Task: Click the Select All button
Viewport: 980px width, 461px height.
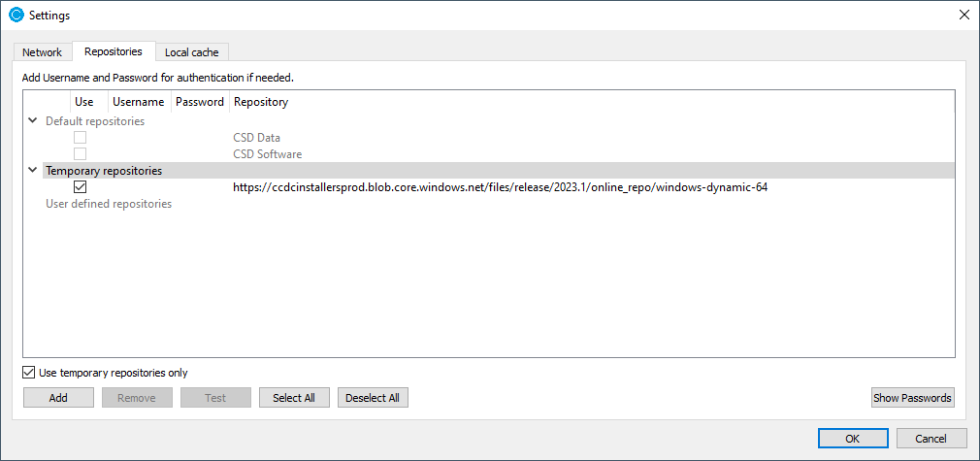Action: click(294, 398)
